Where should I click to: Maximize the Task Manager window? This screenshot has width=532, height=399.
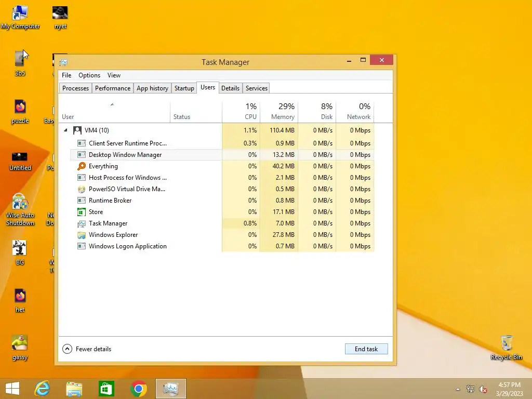click(363, 60)
